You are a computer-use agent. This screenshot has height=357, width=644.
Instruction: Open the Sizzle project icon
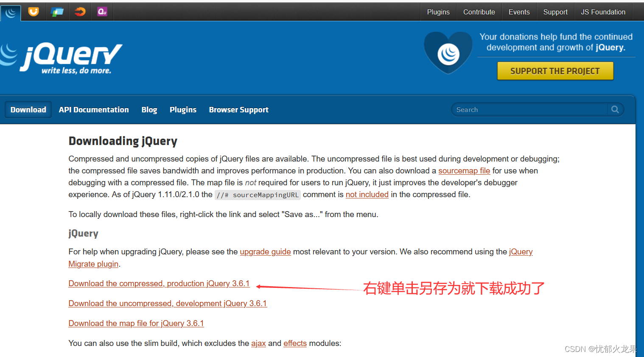(x=80, y=11)
